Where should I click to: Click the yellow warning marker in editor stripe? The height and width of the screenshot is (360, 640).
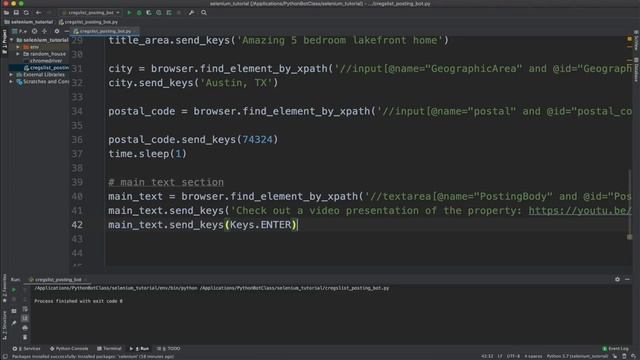(630, 39)
